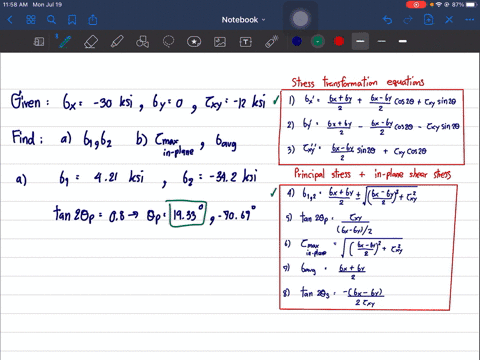Screen dimensions: 480x360
Task: Open the Elements sticker tool
Action: pos(194,42)
